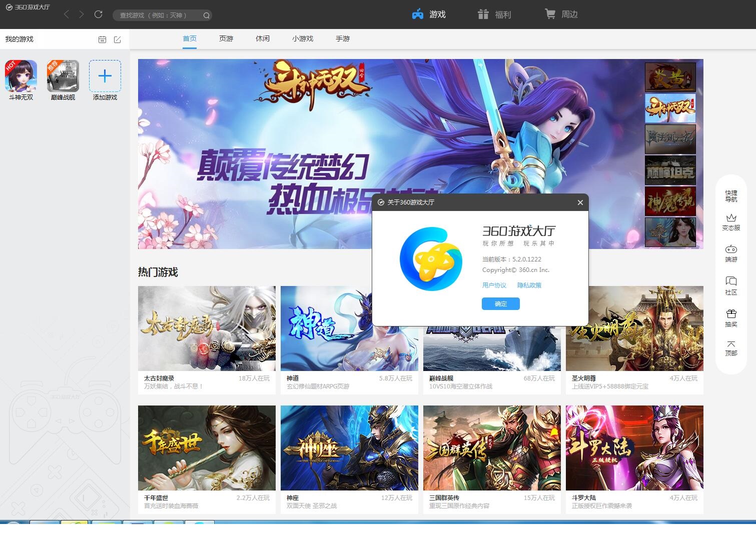Select the 巅峰坦克 banner thumbnail

click(670, 170)
